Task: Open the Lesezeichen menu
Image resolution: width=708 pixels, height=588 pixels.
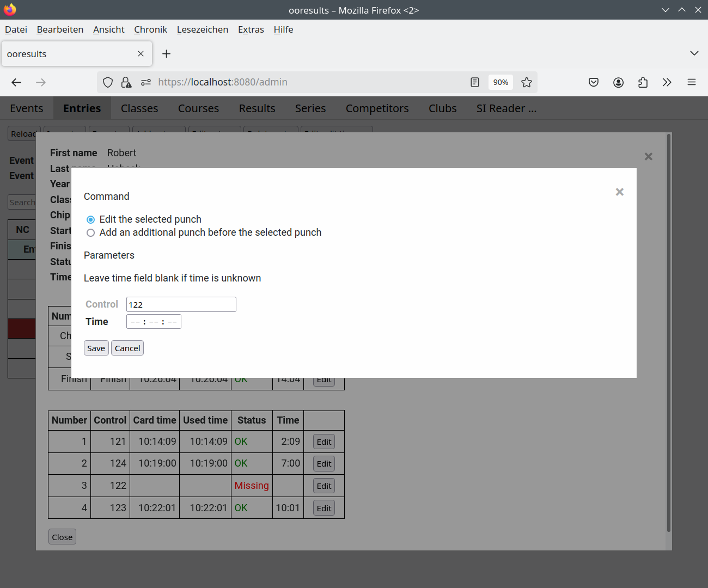Action: pyautogui.click(x=203, y=29)
